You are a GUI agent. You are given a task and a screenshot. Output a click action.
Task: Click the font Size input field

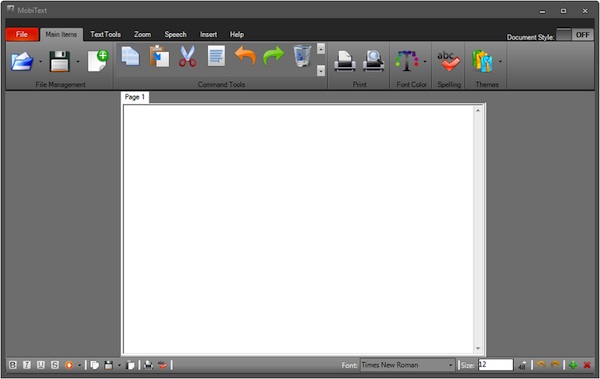point(495,365)
